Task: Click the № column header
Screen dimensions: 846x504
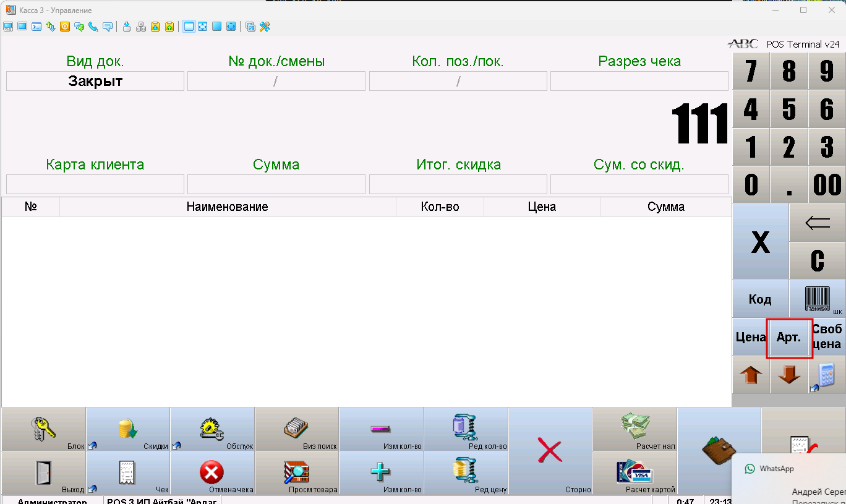Action: pos(31,207)
